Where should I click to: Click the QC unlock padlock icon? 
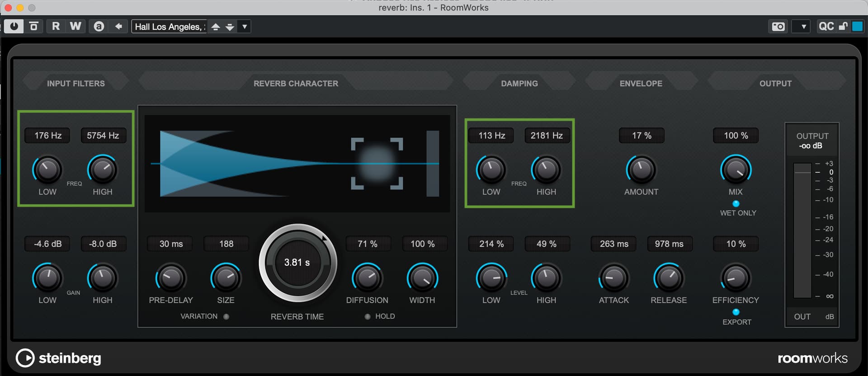[x=843, y=26]
